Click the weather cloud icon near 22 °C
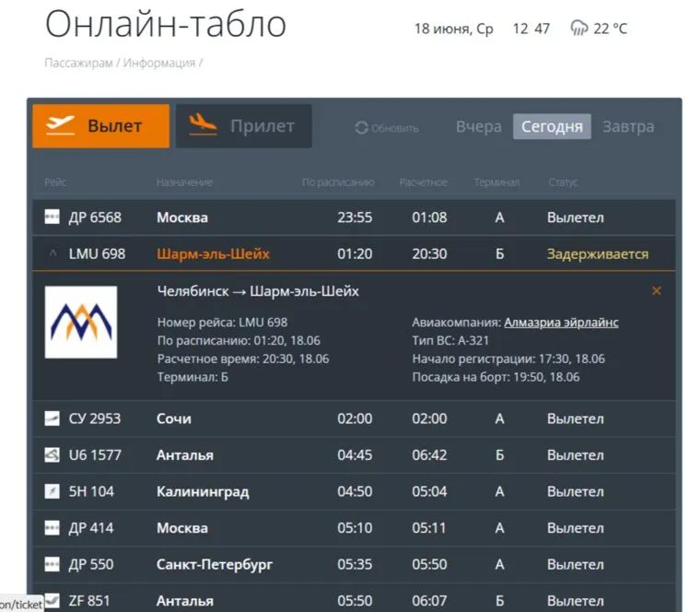Viewport: 700px width, 612px height. pyautogui.click(x=579, y=29)
